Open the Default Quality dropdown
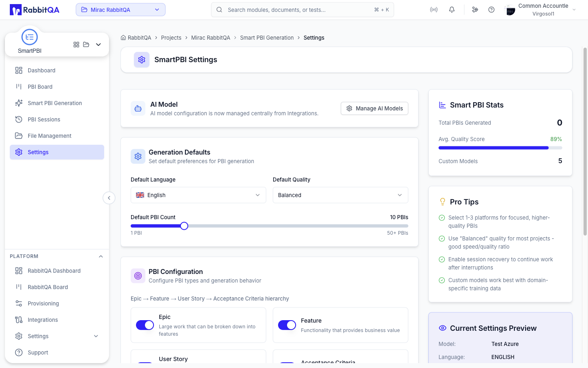The height and width of the screenshot is (368, 588). [x=341, y=195]
